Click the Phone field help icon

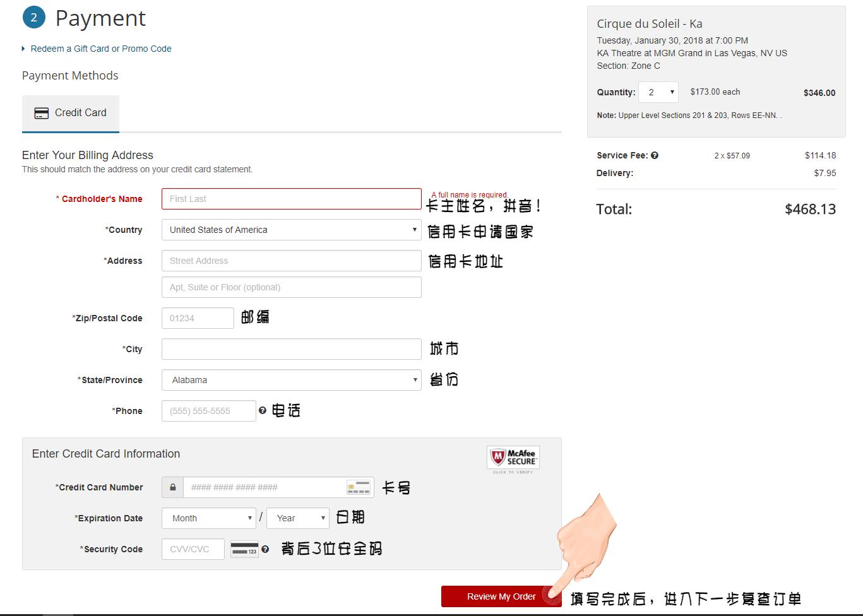(x=262, y=411)
